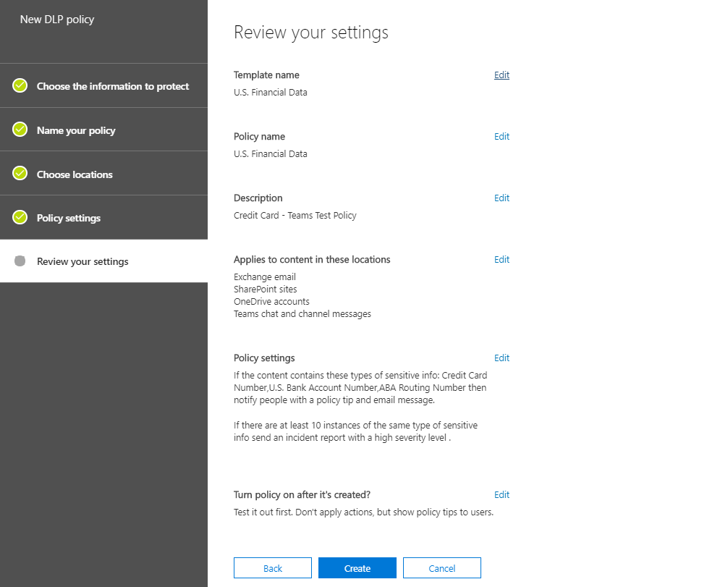Edit the policy Description
Screen dimensions: 728x587
(x=501, y=198)
